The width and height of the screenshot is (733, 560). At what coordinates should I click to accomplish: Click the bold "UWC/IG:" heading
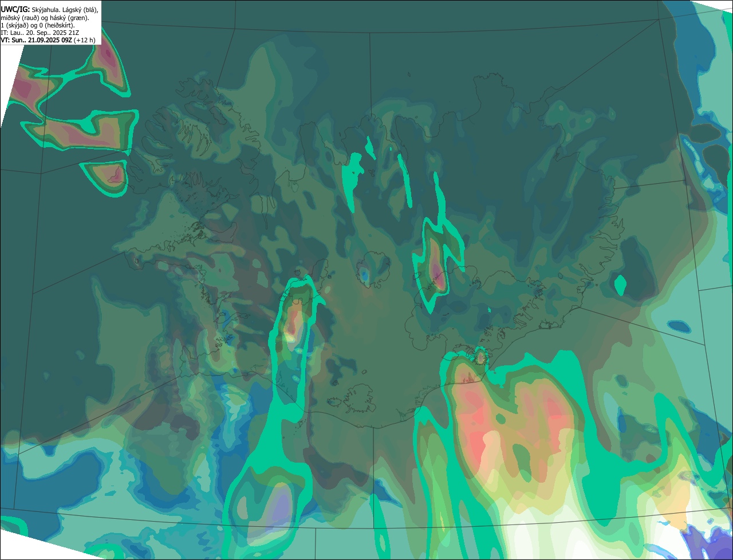pyautogui.click(x=15, y=10)
